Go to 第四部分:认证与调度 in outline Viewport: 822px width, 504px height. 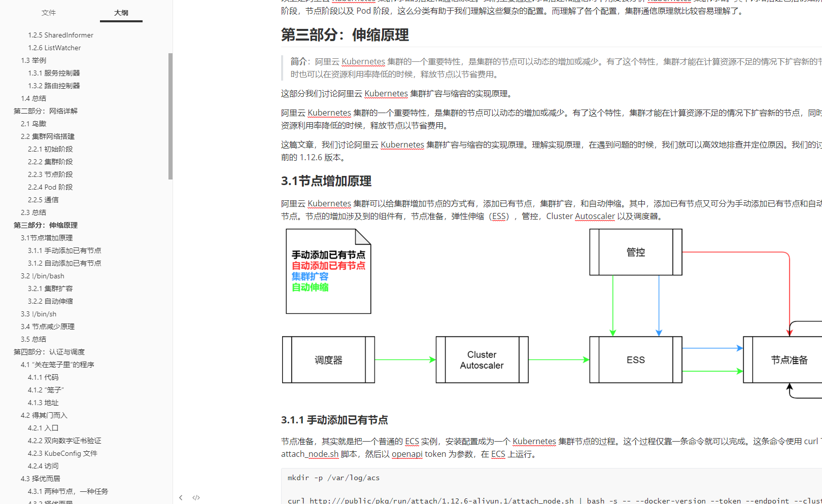[x=49, y=352]
